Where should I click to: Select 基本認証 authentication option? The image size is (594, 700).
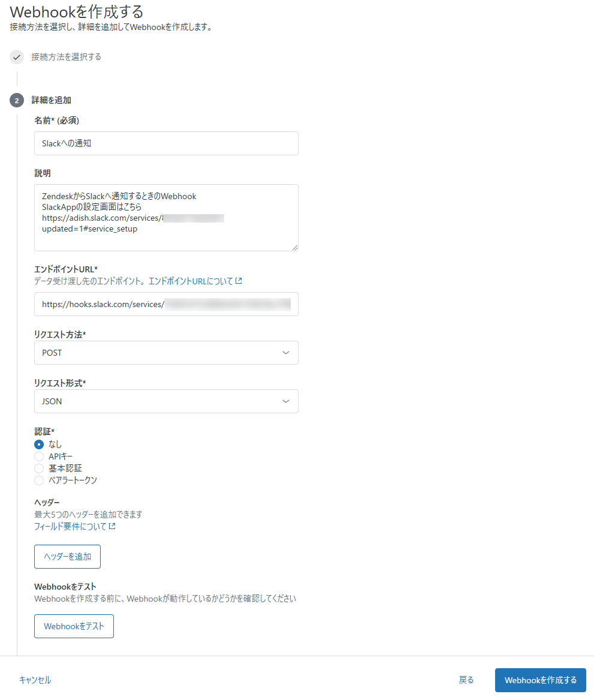coord(39,468)
